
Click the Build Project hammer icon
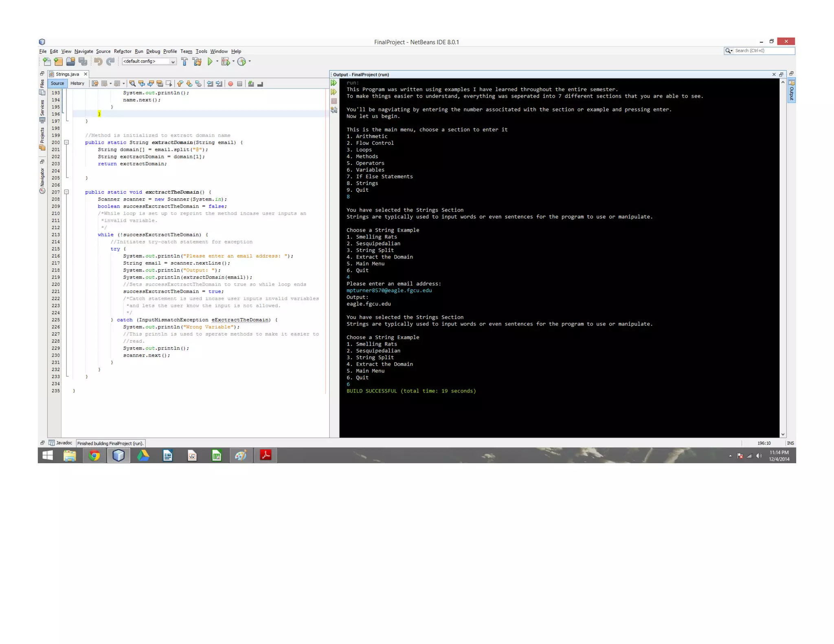pyautogui.click(x=184, y=61)
